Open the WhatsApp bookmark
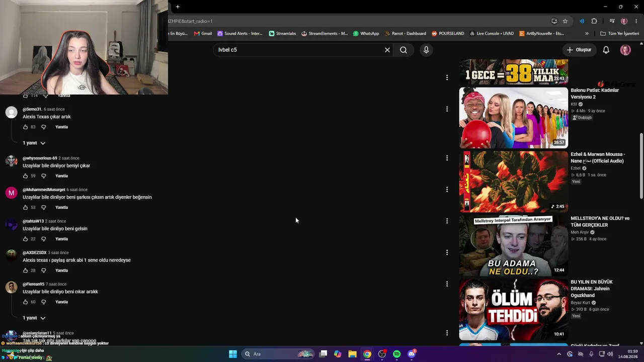The image size is (644, 362). coord(366,34)
